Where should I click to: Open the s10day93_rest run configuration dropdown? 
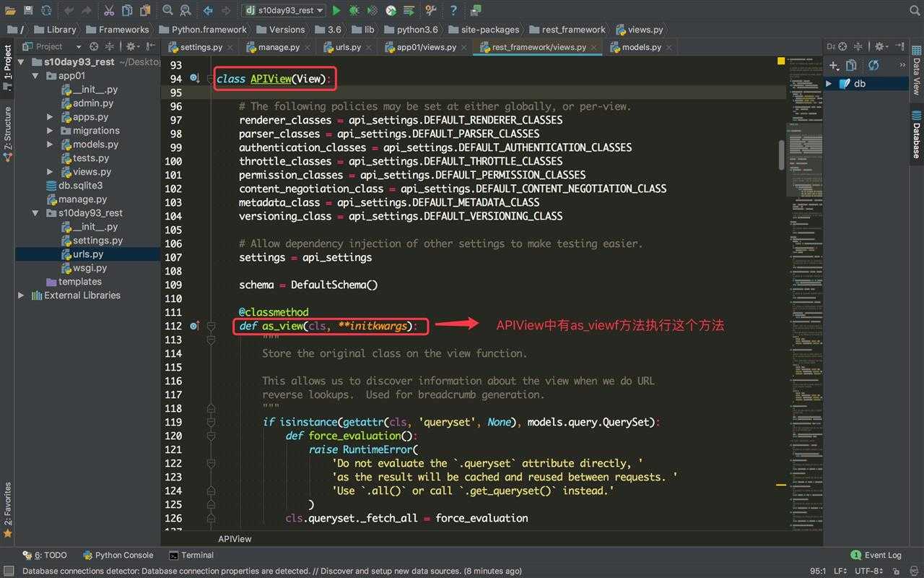tap(283, 10)
